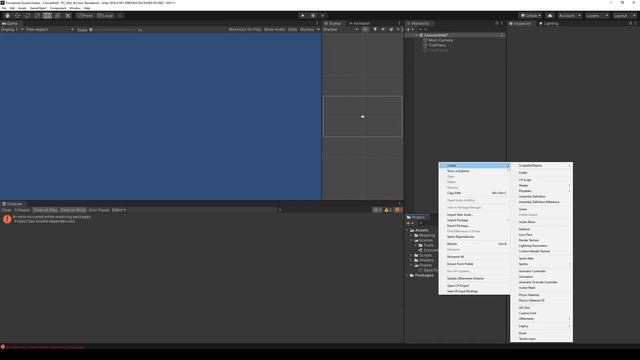Click the Step frame button

coord(322,16)
